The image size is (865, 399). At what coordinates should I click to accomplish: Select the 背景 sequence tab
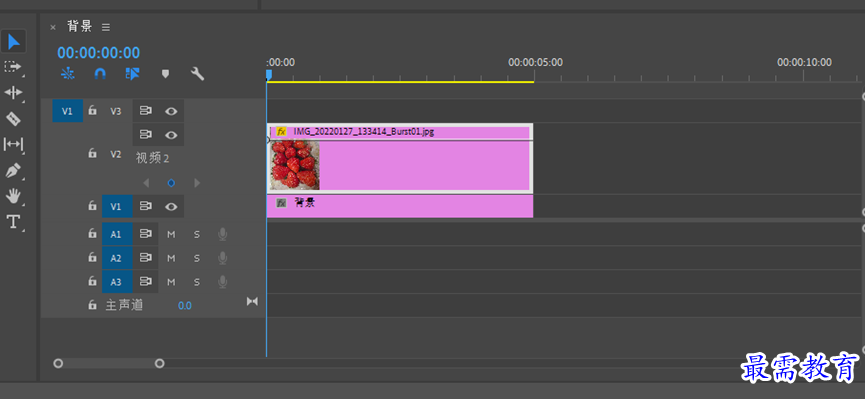80,26
